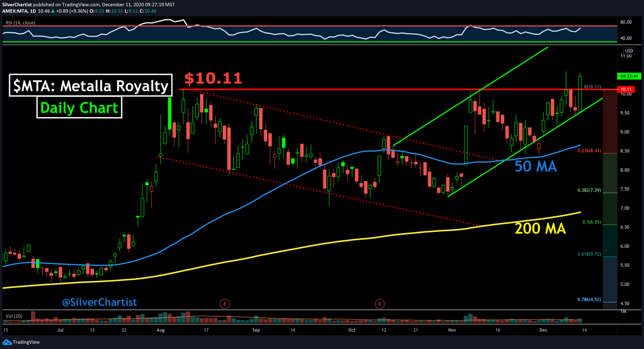
Task: Click the yellow '200 MA' label
Action: pyautogui.click(x=540, y=228)
